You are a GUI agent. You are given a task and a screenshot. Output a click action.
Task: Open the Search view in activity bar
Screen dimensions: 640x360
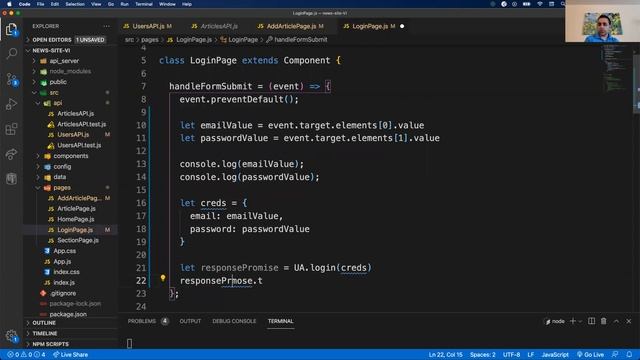pos(11,53)
